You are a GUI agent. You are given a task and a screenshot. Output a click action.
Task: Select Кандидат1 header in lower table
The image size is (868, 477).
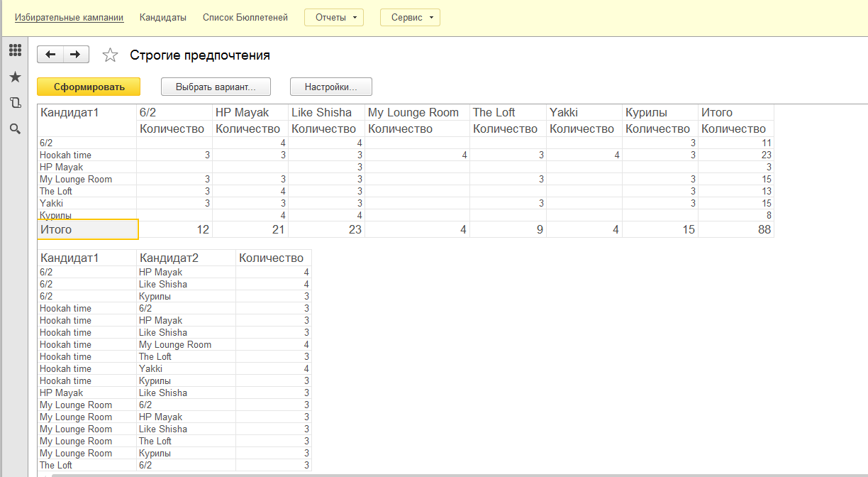87,258
